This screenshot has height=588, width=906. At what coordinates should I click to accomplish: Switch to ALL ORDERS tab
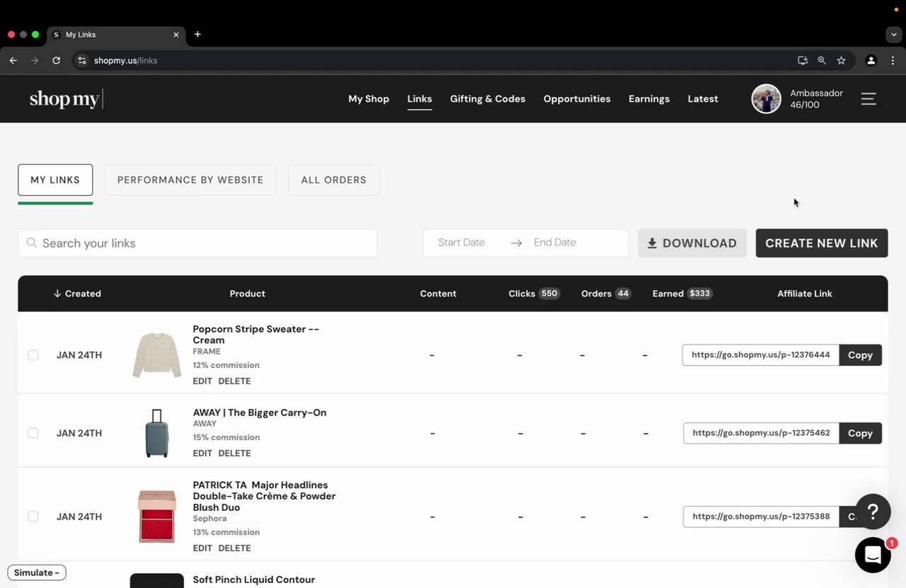tap(334, 180)
